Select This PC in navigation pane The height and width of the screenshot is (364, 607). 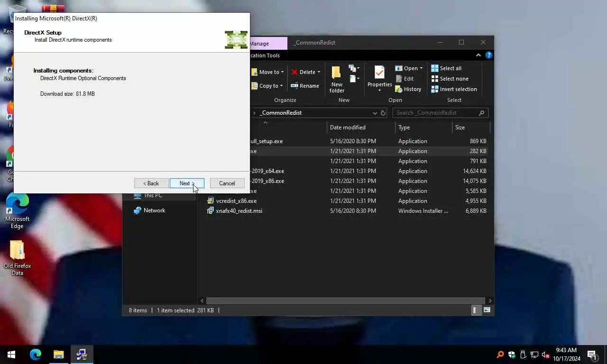pos(153,195)
